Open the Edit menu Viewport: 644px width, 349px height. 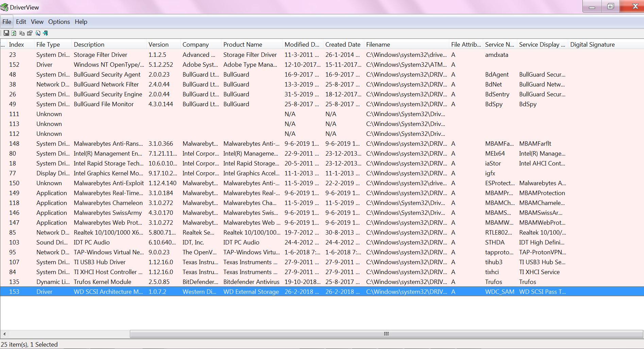21,22
